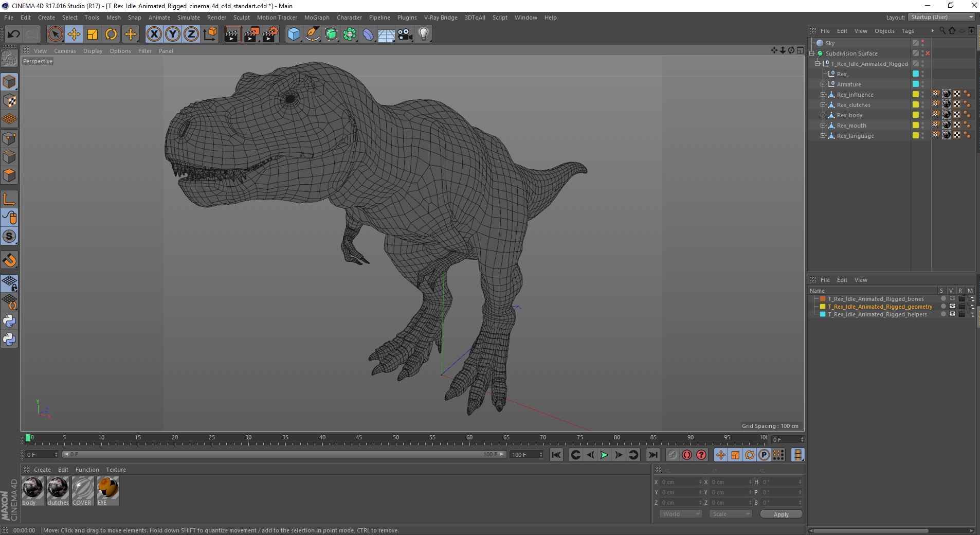Viewport: 980px width, 535px height.
Task: Toggle solo for T_Rex_Idle_Animated_Rigged_bones layer
Action: coord(943,299)
